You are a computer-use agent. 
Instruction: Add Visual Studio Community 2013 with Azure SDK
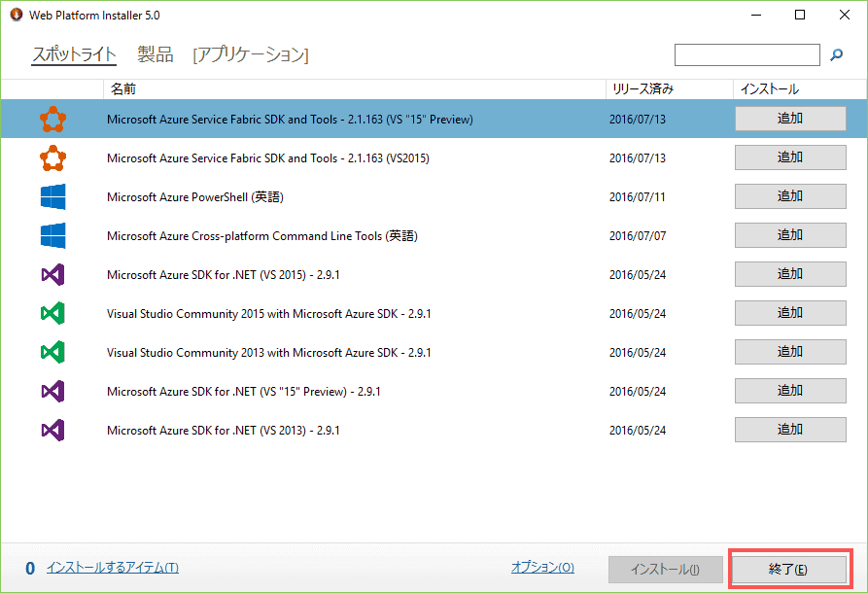click(790, 352)
